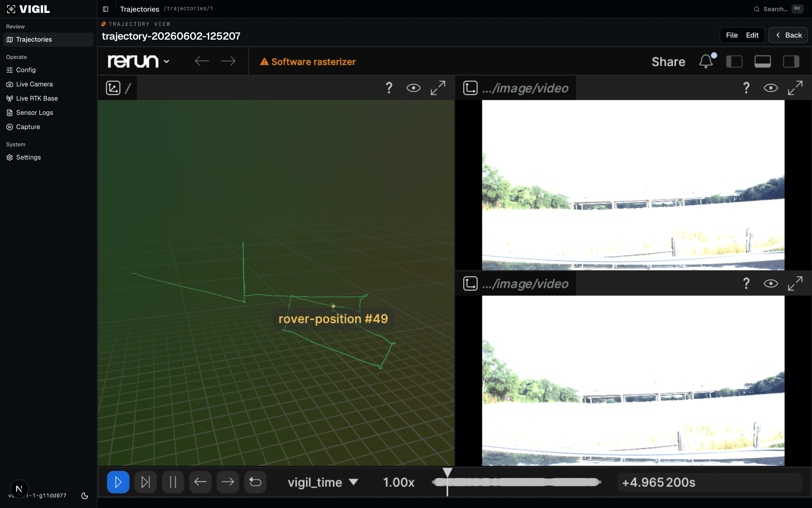Select the bottom image/video view tab
The height and width of the screenshot is (508, 812).
coord(516,283)
